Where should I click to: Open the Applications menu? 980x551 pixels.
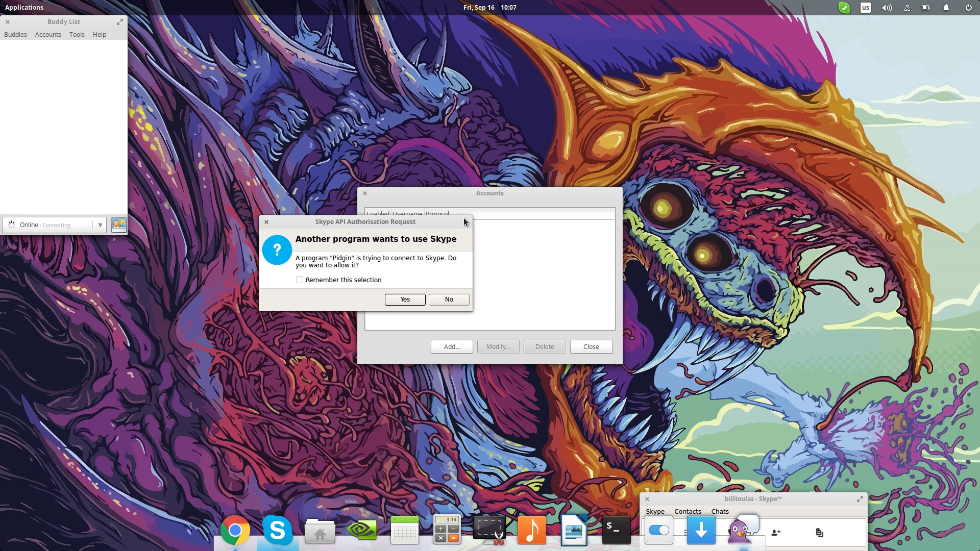(24, 8)
